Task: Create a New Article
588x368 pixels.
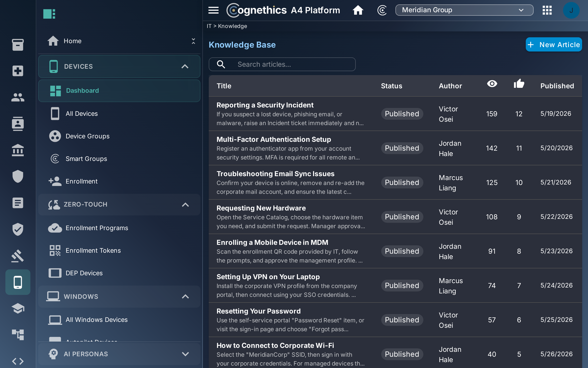Action: click(x=554, y=45)
